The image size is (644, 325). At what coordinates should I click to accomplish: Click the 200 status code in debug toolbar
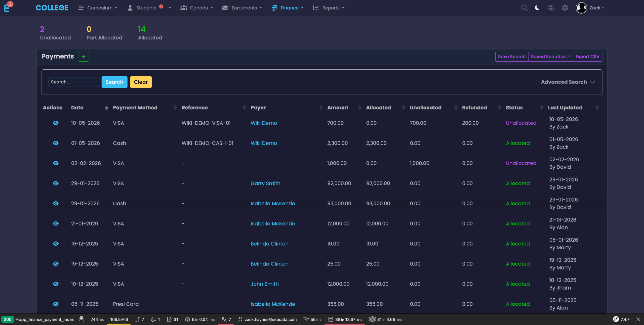coord(8,319)
